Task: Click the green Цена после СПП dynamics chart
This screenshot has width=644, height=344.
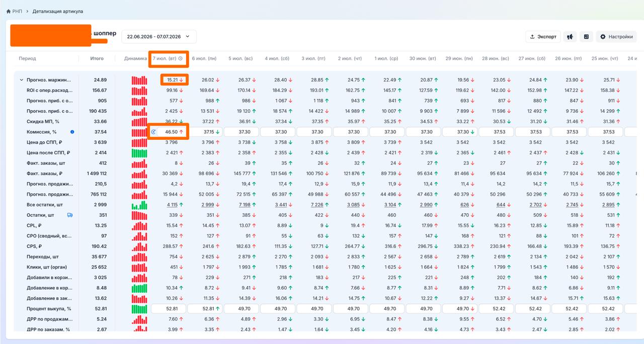Action: [x=139, y=153]
